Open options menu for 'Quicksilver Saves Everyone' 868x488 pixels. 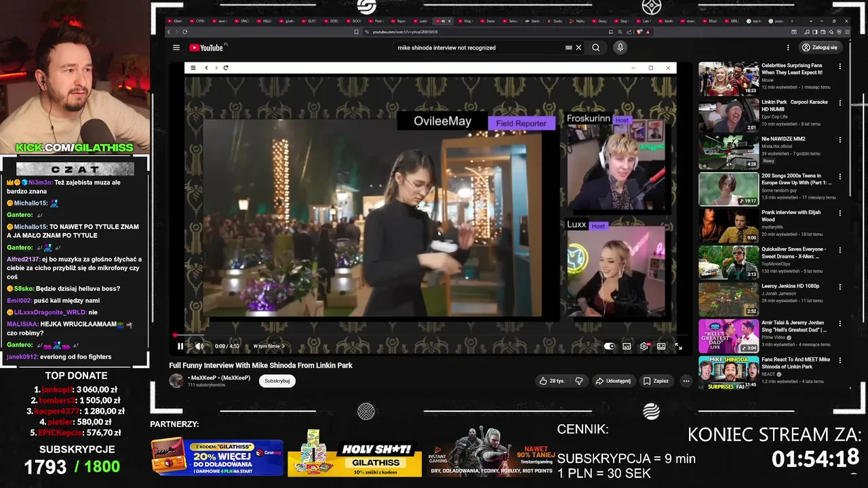point(840,249)
